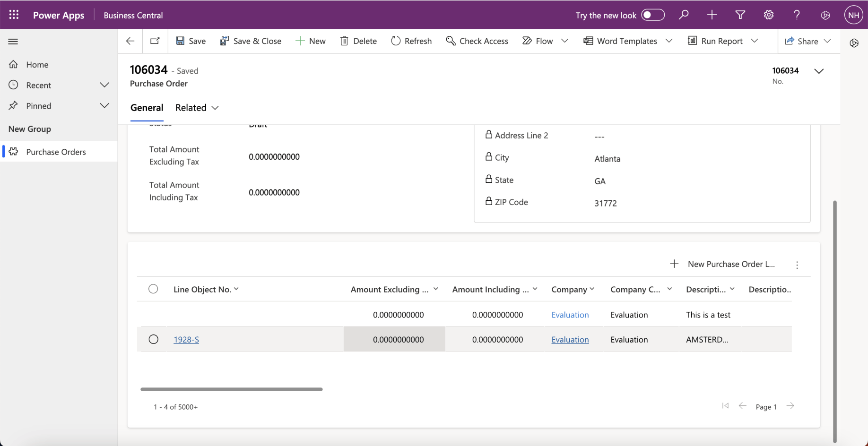Open the 1928-S line object link
This screenshot has width=868, height=446.
(x=186, y=340)
